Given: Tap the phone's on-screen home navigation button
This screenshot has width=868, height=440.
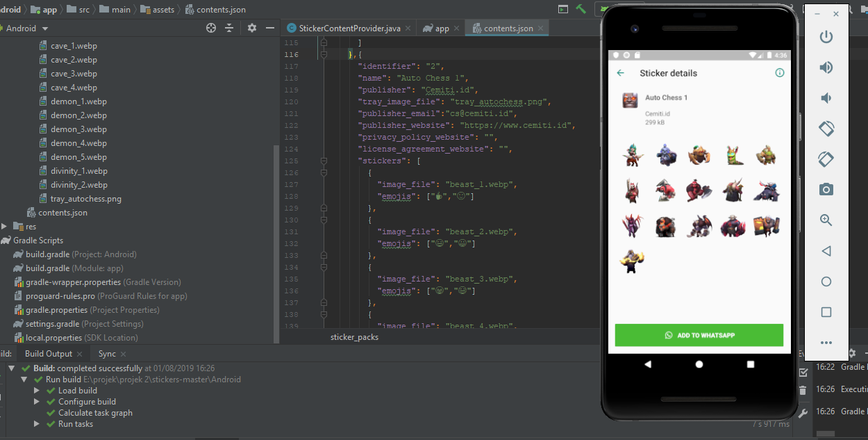Looking at the screenshot, I should click(699, 364).
